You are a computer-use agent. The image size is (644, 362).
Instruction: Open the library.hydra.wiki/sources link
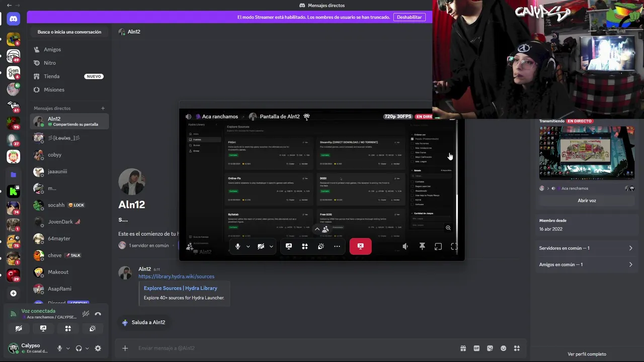tap(176, 277)
